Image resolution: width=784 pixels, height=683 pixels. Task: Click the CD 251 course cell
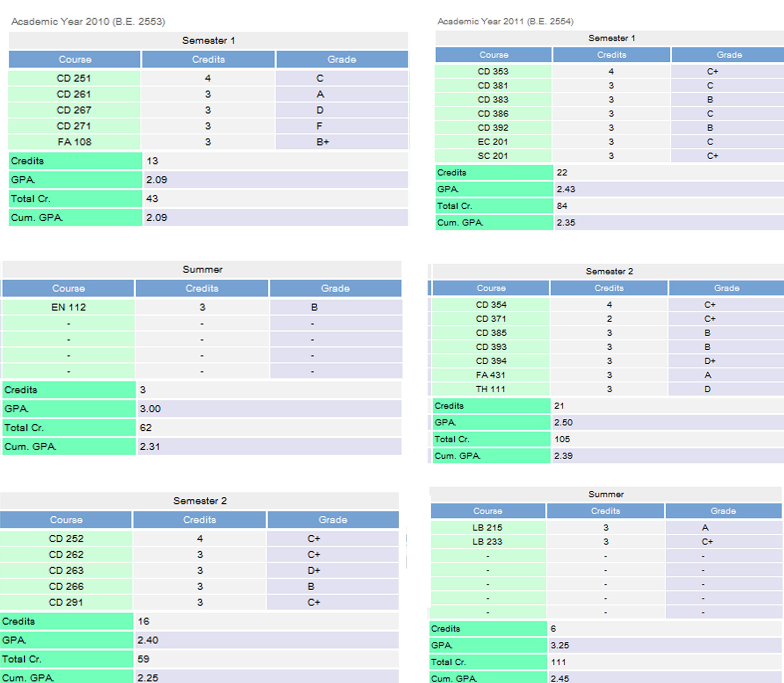(x=74, y=78)
